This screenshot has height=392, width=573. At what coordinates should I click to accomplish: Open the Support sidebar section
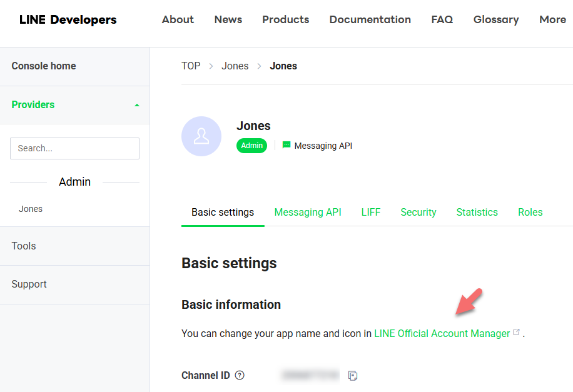tap(29, 284)
